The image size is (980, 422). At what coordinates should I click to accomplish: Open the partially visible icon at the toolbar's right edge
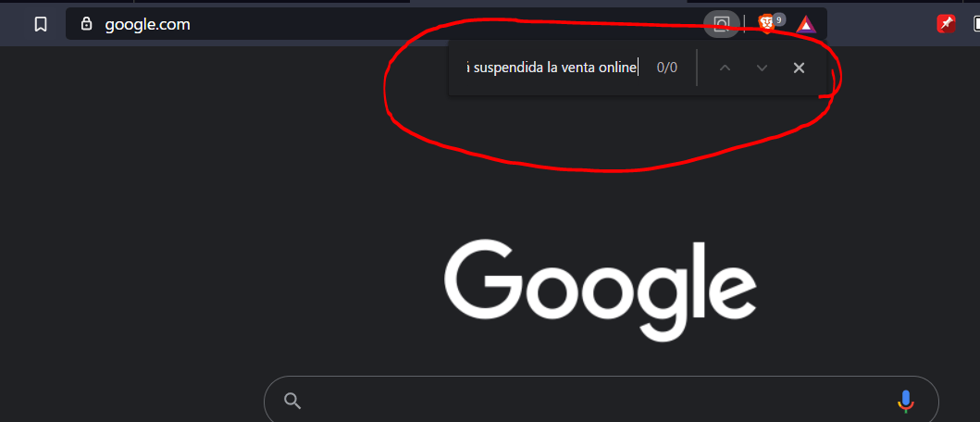point(975,24)
